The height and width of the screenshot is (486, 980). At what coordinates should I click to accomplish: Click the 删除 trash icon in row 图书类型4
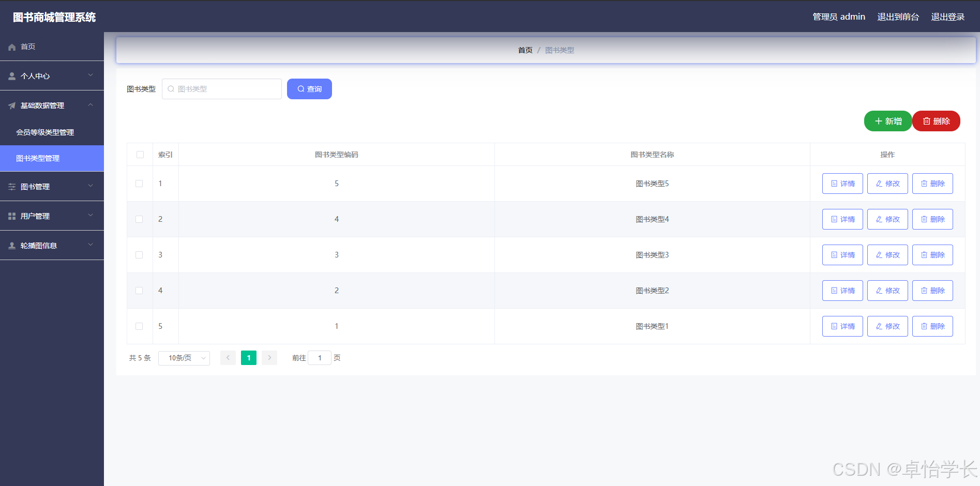(x=924, y=219)
